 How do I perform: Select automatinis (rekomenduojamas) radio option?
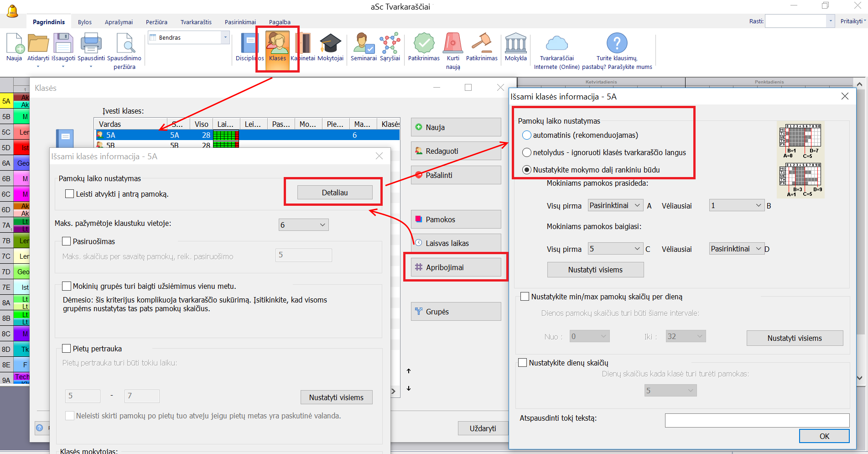pos(527,135)
